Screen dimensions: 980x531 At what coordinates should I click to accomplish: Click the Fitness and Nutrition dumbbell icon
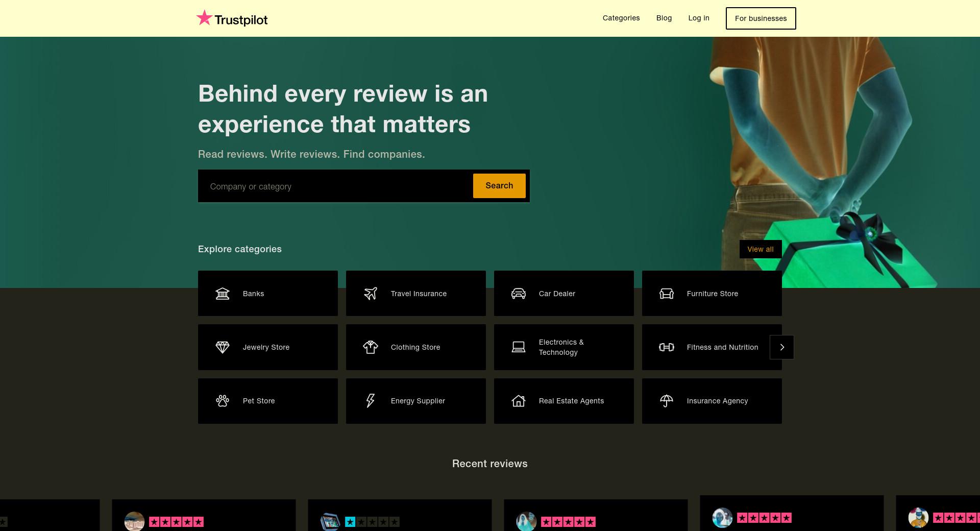tap(667, 347)
